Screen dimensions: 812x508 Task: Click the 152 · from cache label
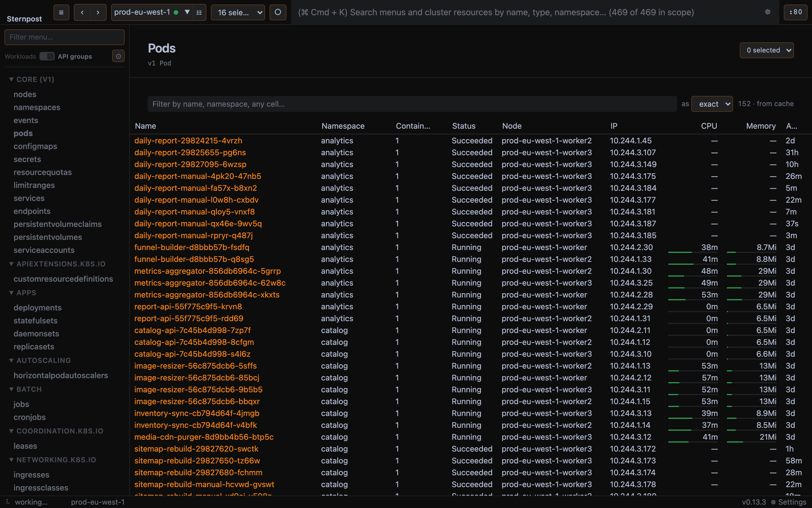(766, 104)
